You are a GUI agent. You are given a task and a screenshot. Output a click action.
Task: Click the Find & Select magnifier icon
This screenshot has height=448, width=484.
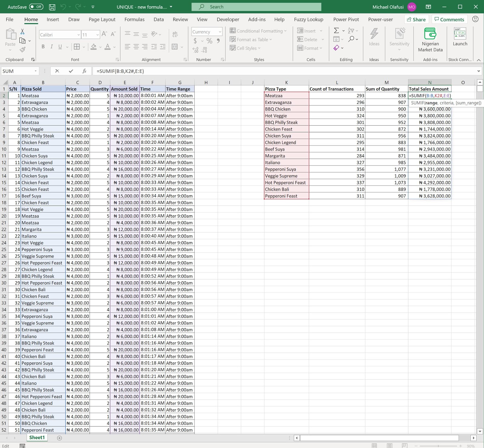pos(351,39)
